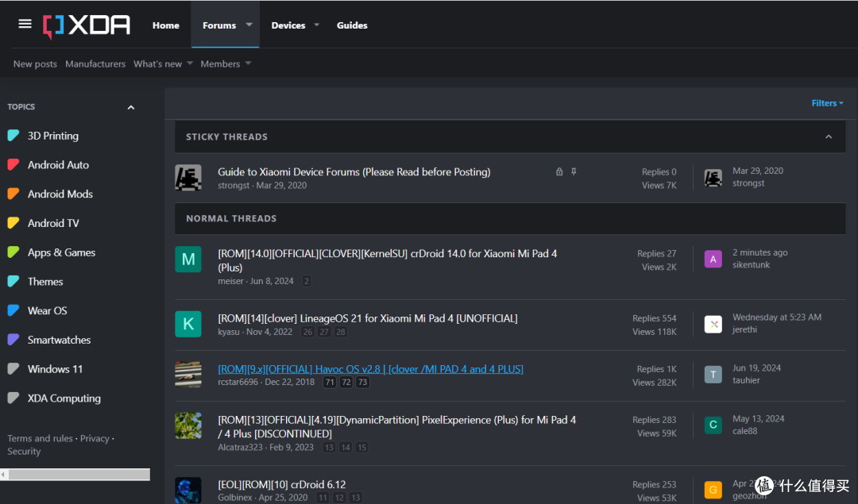Open Security link in sidebar footer
Viewport: 858px width, 504px height.
24,452
